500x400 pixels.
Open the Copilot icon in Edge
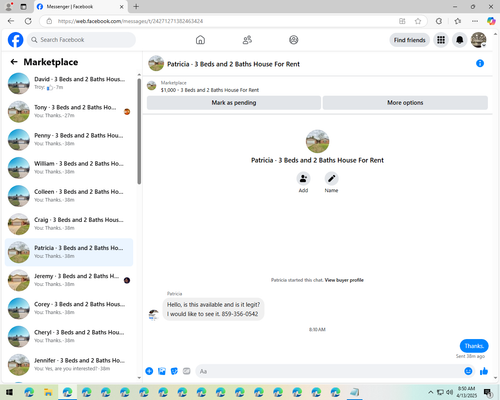pos(491,21)
